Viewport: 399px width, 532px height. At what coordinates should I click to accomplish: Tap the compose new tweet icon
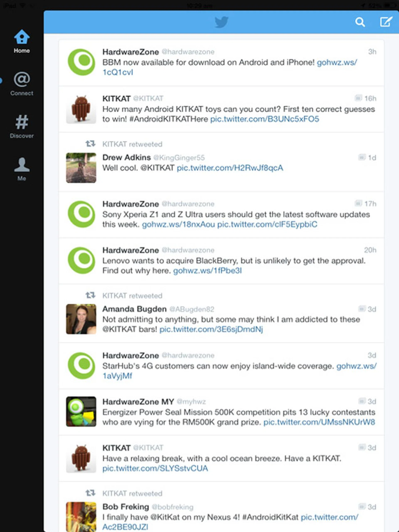(x=386, y=22)
